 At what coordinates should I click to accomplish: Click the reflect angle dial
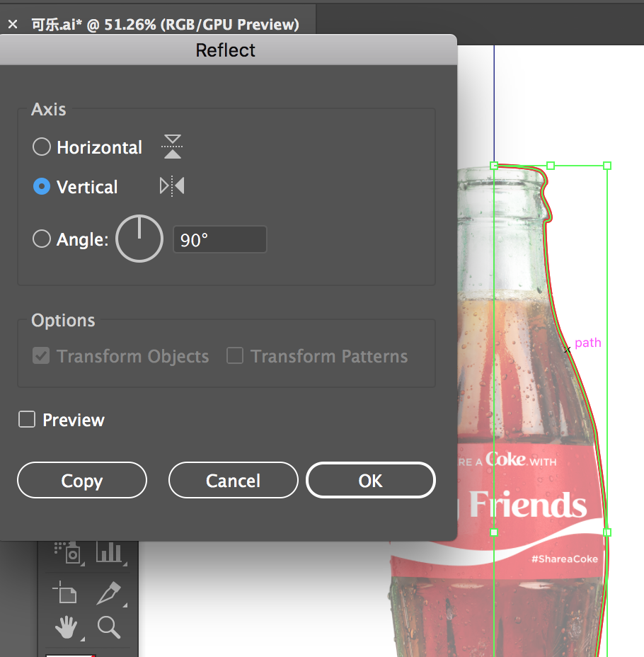click(139, 239)
